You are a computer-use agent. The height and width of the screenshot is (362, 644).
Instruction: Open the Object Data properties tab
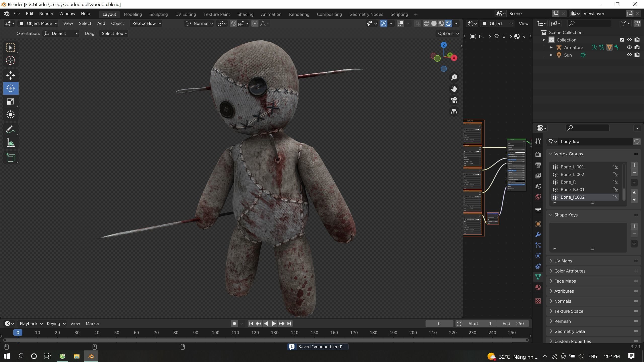(x=538, y=277)
